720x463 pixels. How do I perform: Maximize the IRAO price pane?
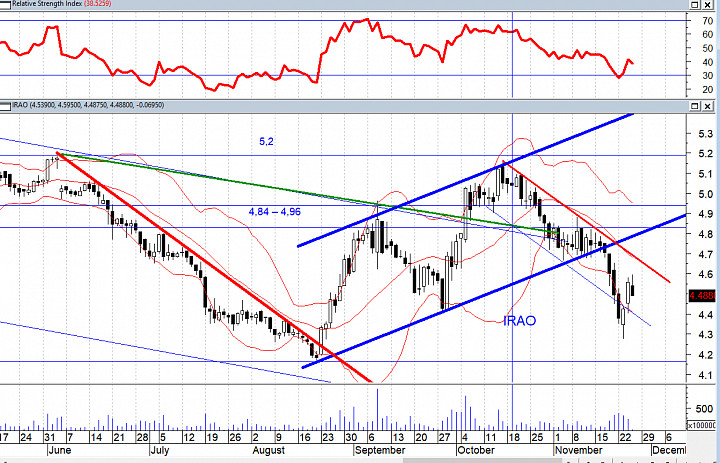click(695, 107)
